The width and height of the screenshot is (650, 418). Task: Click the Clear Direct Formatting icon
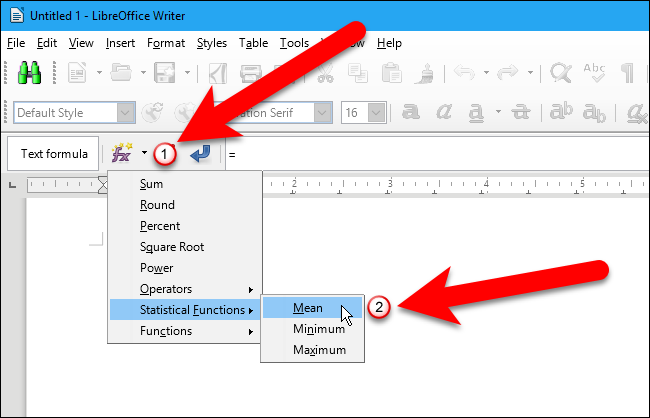click(x=637, y=114)
